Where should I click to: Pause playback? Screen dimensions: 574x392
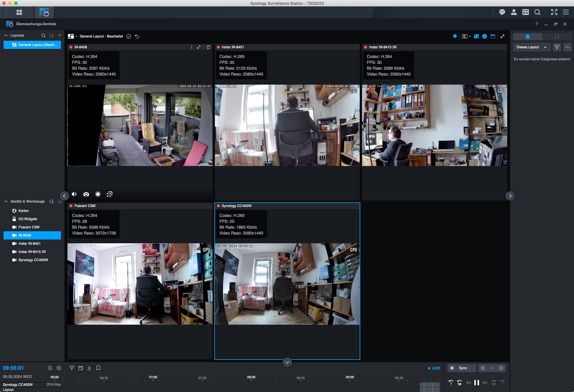[x=476, y=383]
